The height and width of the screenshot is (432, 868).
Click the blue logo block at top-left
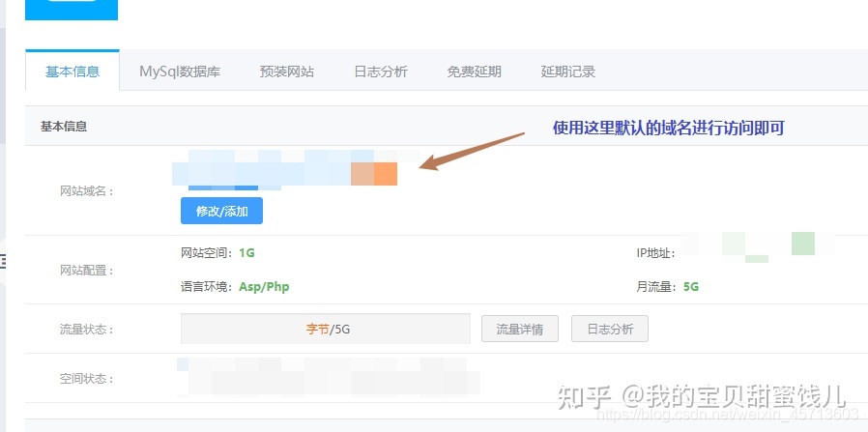coord(72,10)
